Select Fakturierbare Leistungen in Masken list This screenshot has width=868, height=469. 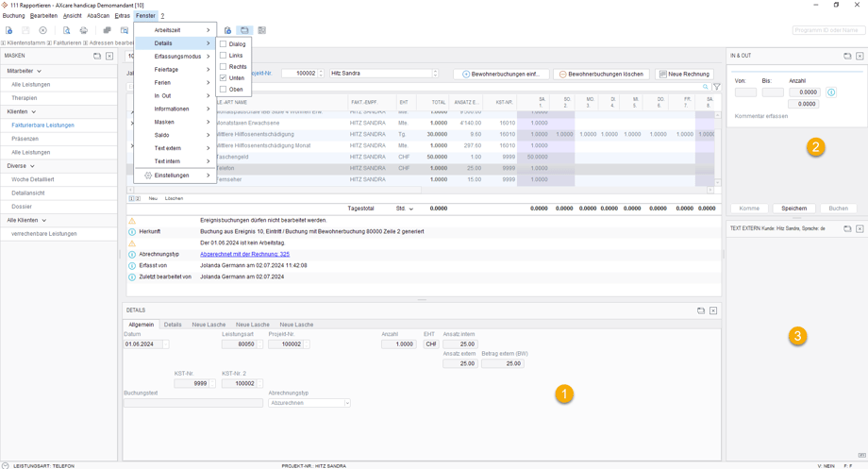click(42, 126)
